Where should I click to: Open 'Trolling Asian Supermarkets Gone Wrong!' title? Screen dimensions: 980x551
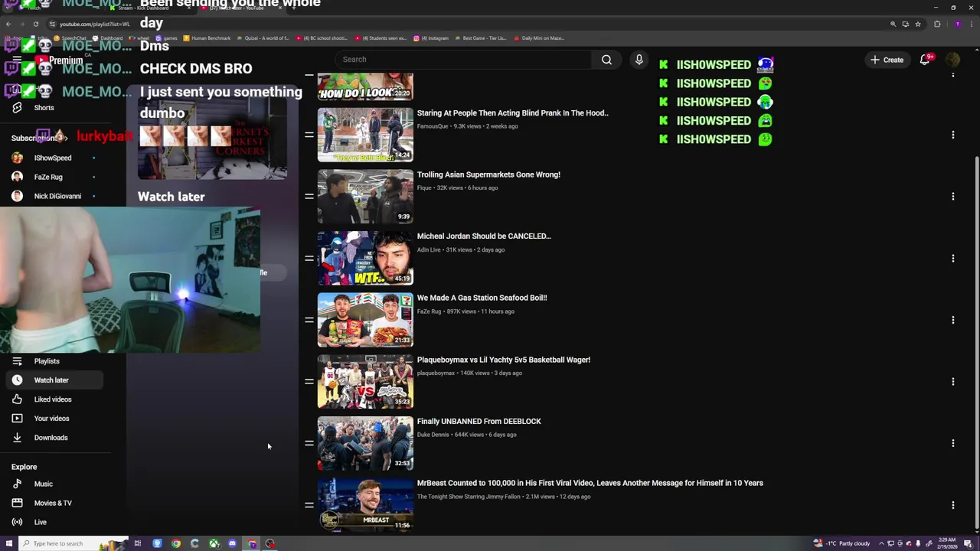(x=488, y=174)
